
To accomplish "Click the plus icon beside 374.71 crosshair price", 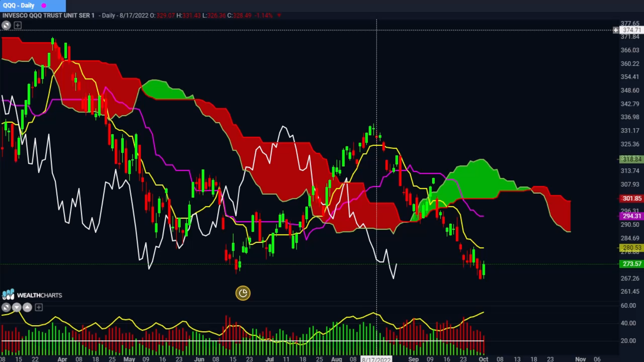I will tap(615, 30).
